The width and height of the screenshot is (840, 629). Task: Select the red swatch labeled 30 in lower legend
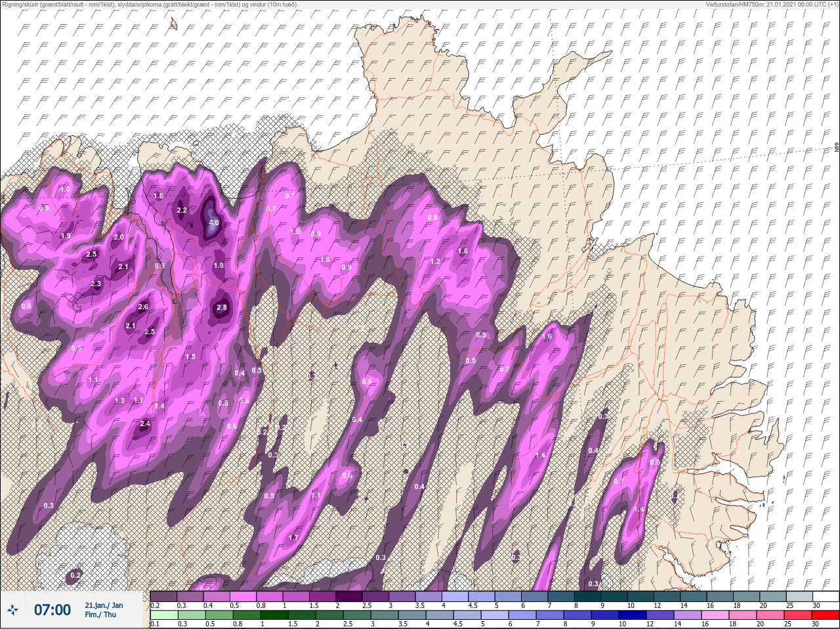click(x=826, y=615)
